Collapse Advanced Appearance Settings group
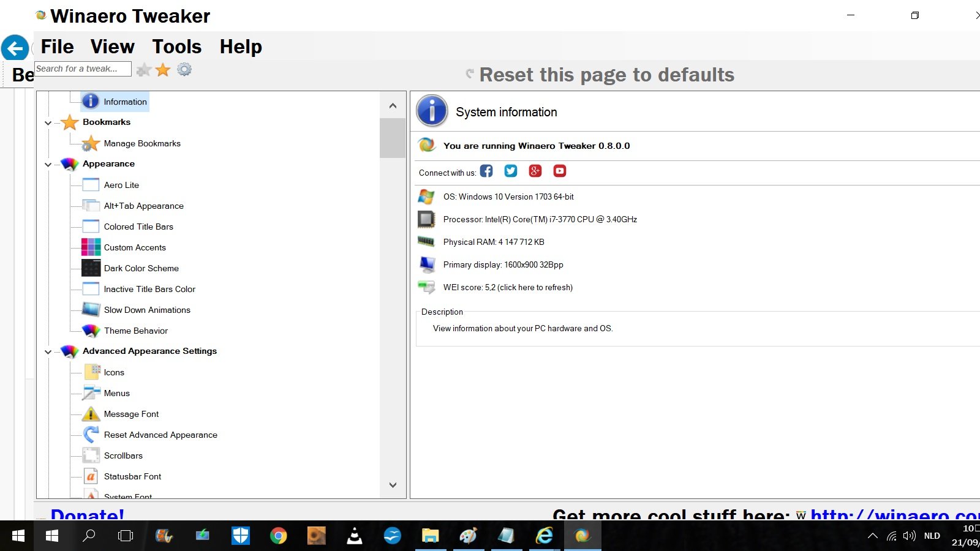The height and width of the screenshot is (551, 980). [48, 352]
